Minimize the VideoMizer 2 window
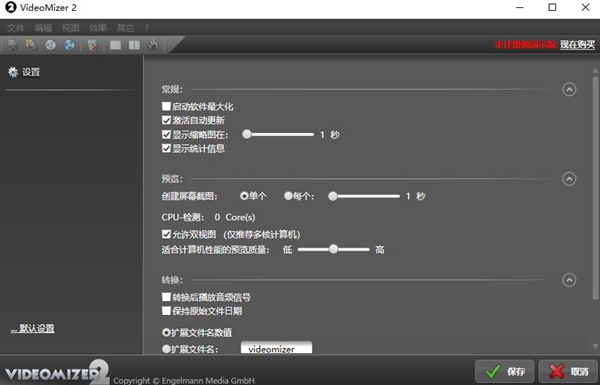This screenshot has height=385, width=600. [x=520, y=7]
